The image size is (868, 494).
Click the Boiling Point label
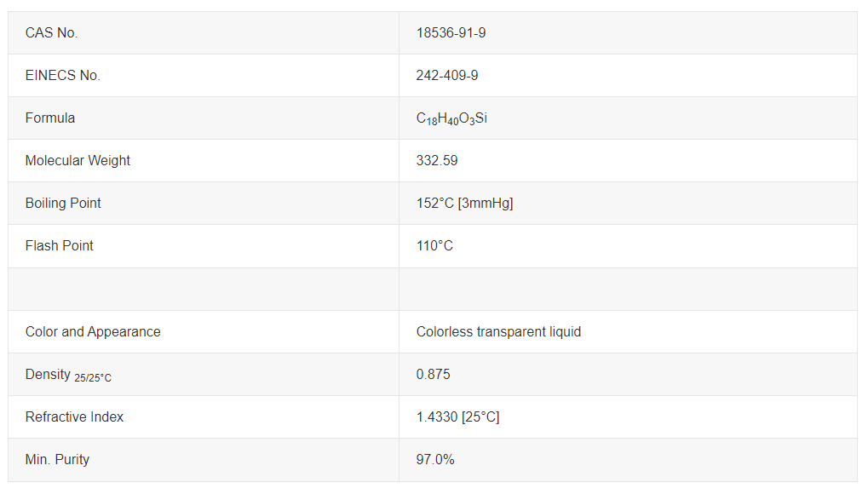pos(63,204)
